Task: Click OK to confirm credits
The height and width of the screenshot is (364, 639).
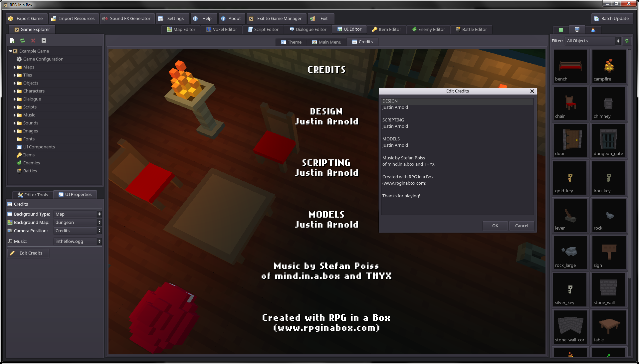Action: pos(495,225)
